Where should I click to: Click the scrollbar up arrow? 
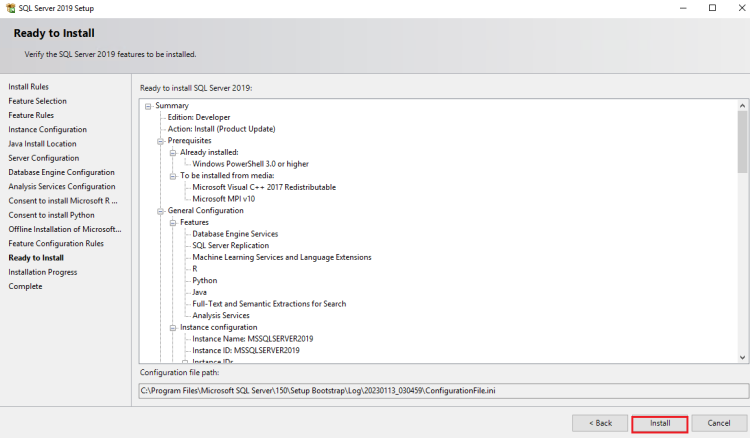[x=742, y=106]
